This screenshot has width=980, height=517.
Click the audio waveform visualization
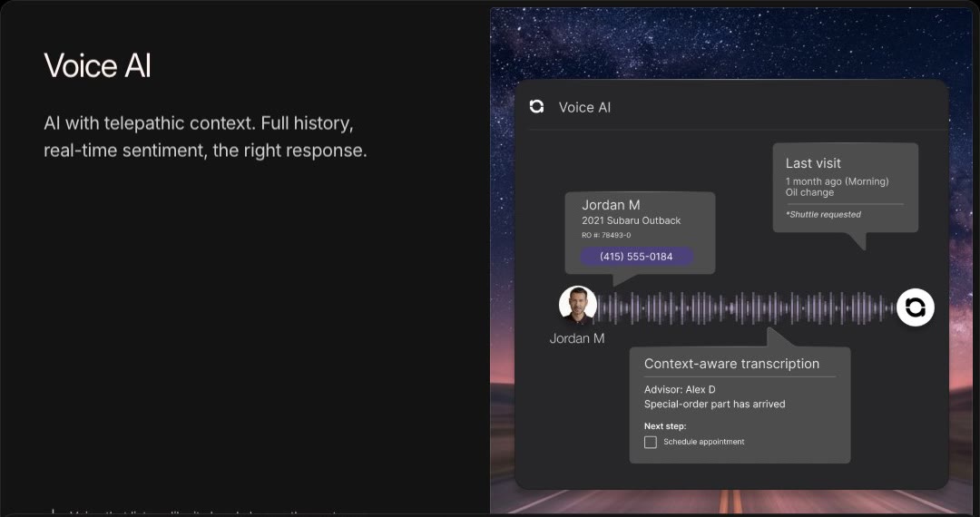pyautogui.click(x=746, y=307)
